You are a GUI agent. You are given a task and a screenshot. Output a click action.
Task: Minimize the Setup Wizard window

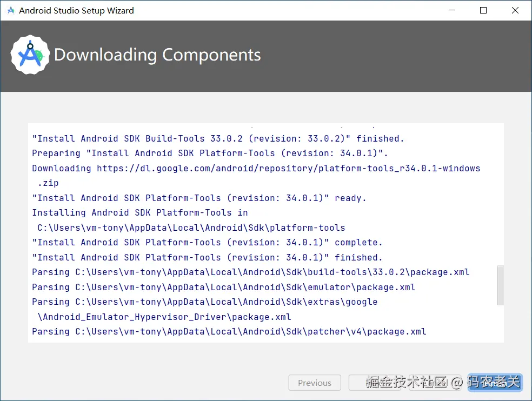tap(452, 10)
